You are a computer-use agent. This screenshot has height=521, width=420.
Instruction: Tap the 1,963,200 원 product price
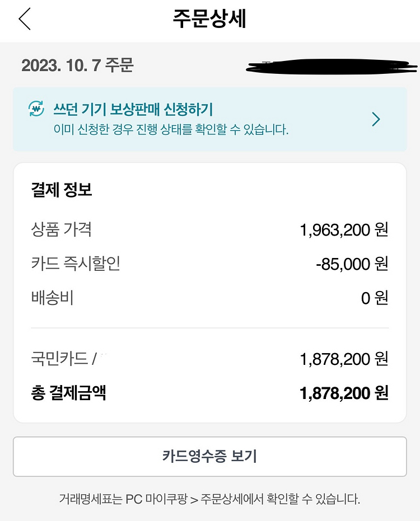tap(344, 230)
